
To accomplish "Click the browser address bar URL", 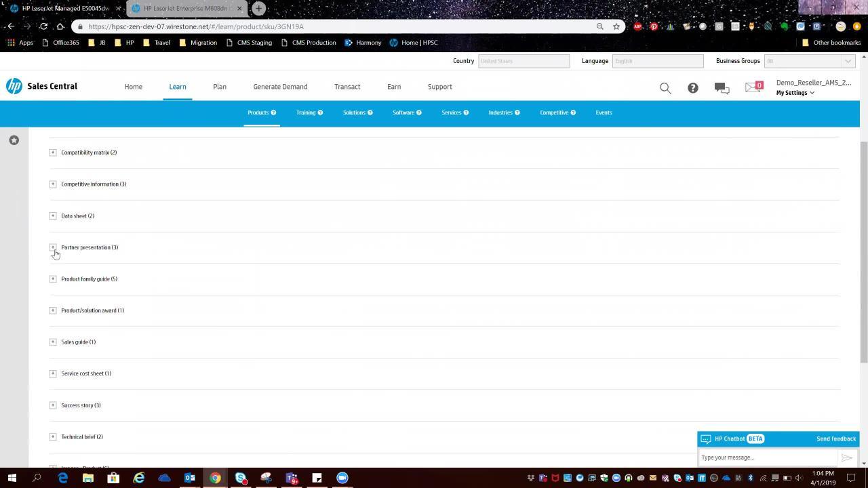I will pyautogui.click(x=196, y=26).
